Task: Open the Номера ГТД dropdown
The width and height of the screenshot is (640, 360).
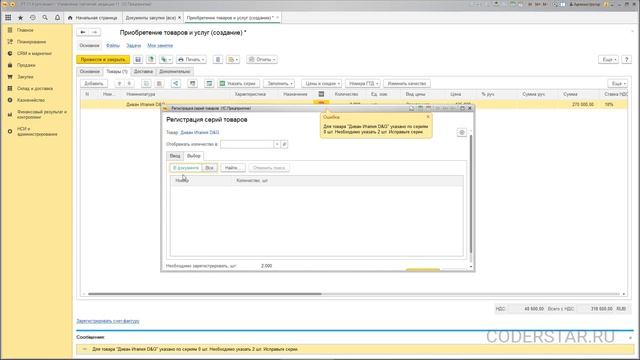Action: tap(363, 83)
